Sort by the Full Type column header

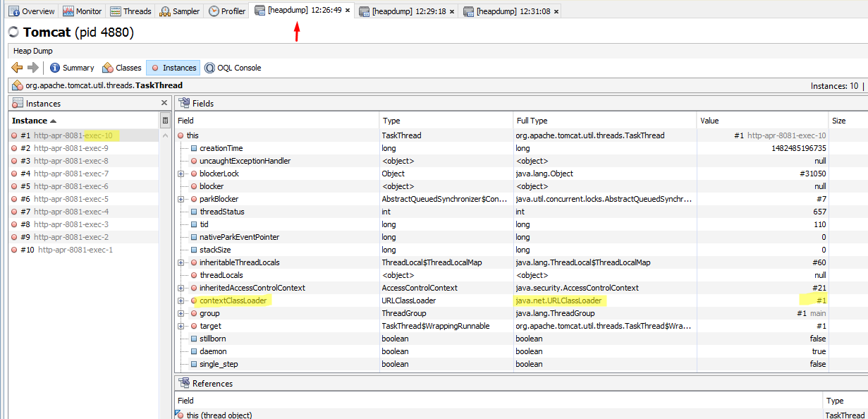coord(604,121)
